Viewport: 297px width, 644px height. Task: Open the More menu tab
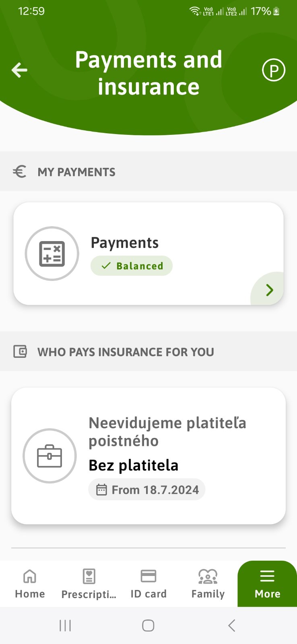coord(267,584)
